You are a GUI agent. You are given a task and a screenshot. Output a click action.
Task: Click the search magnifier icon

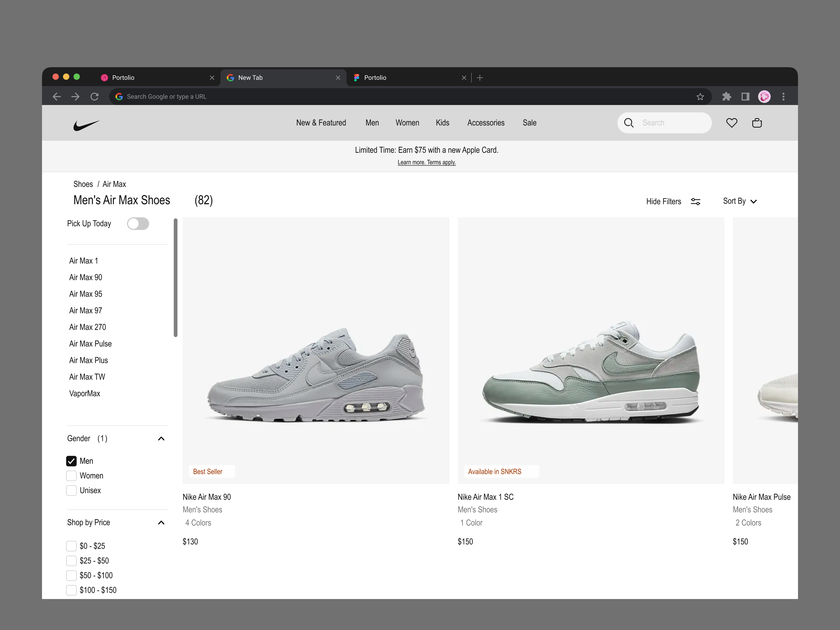(628, 123)
